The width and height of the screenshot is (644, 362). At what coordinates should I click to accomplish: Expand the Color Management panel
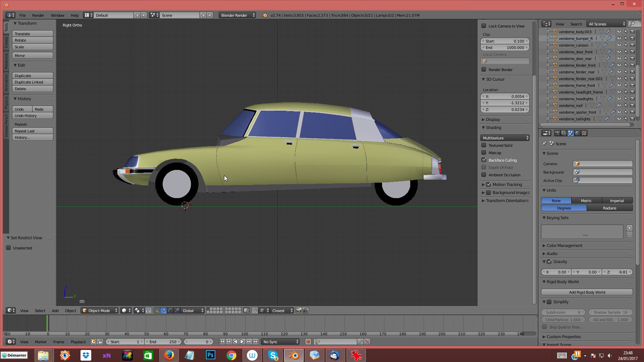tap(564, 245)
